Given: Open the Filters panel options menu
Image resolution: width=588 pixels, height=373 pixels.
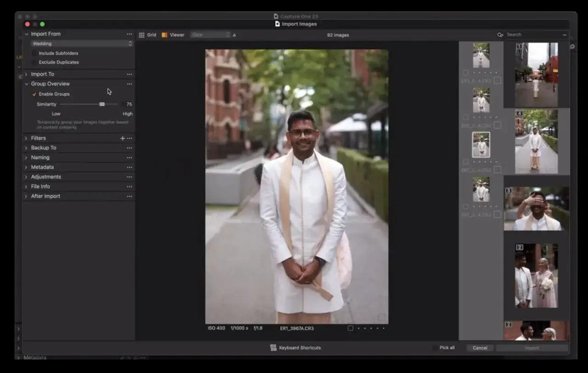Looking at the screenshot, I should [x=130, y=138].
